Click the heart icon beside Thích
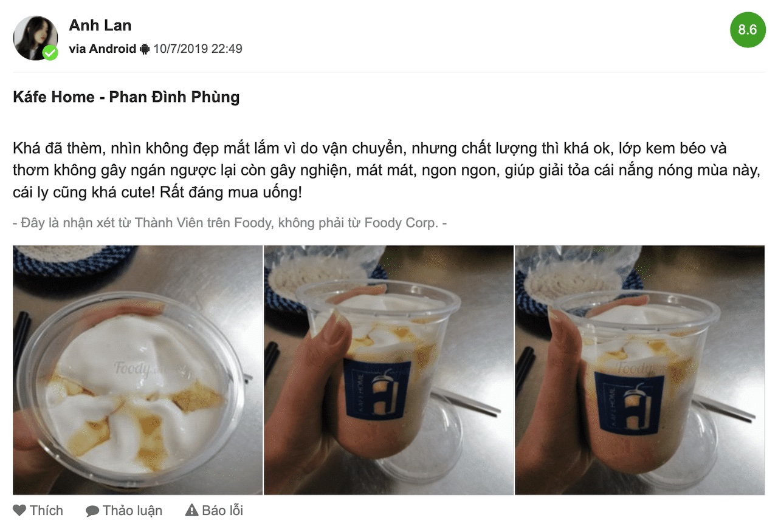This screenshot has height=532, width=778. click(19, 510)
